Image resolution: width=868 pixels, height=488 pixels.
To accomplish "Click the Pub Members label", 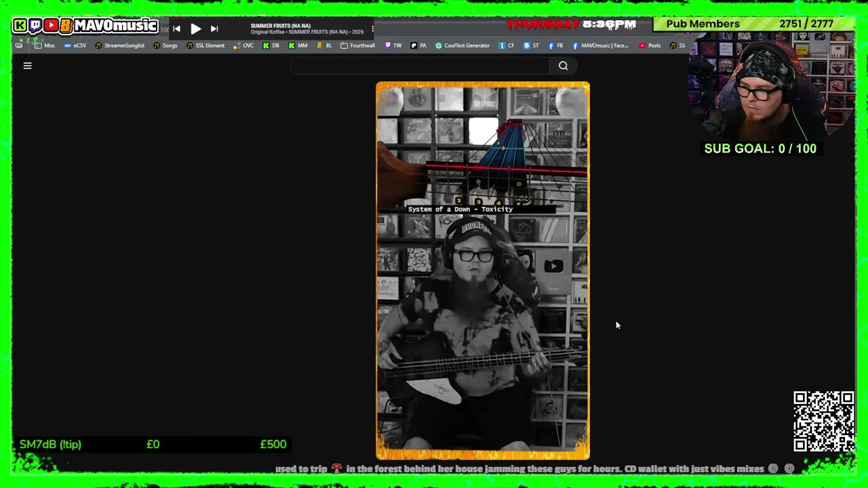I will tap(703, 24).
